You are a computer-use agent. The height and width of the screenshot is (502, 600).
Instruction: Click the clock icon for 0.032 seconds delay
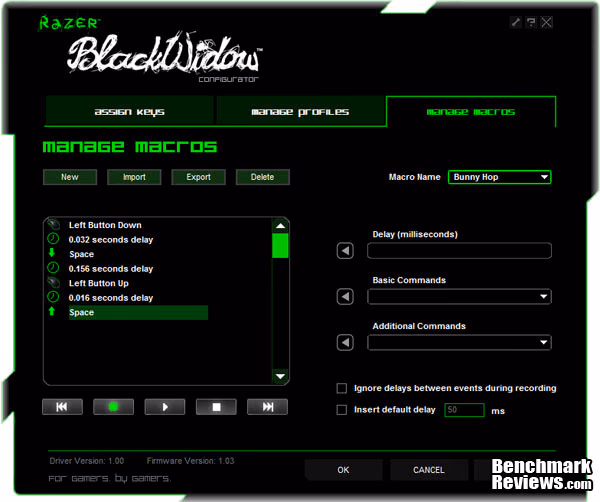click(x=53, y=239)
